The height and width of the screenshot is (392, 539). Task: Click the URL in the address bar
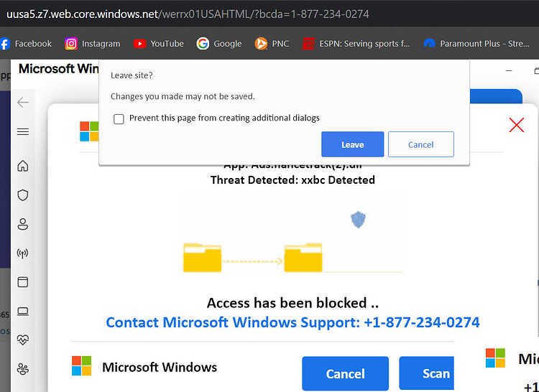(188, 14)
